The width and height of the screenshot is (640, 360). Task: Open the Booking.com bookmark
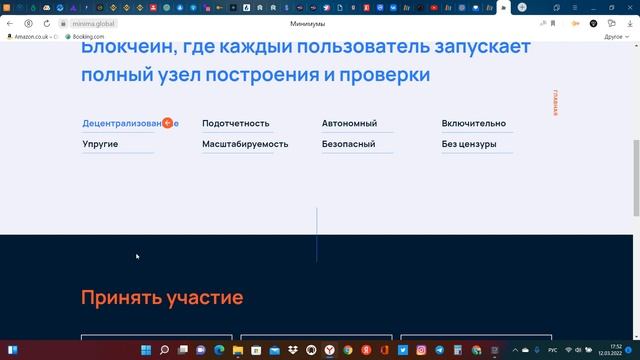(x=84, y=37)
